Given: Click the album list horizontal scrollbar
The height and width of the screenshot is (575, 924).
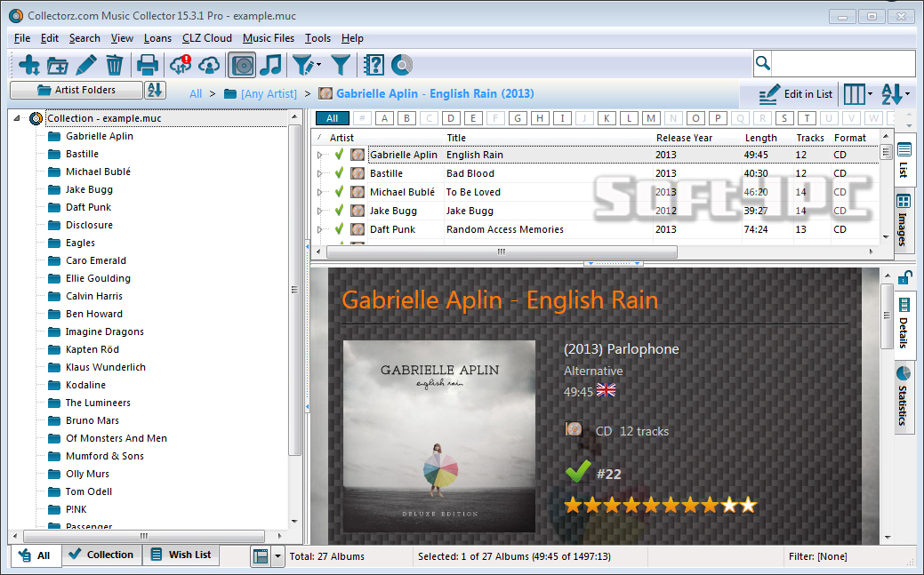Looking at the screenshot, I should tap(502, 252).
